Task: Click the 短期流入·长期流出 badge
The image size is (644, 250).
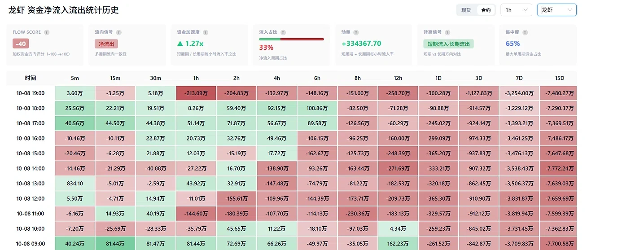Action: pyautogui.click(x=448, y=44)
